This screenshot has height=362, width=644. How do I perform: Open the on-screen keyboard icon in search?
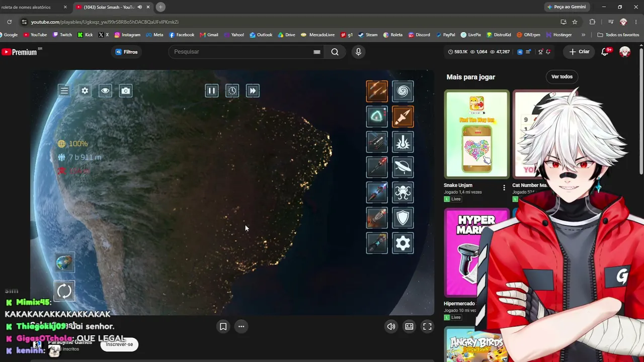click(x=317, y=52)
